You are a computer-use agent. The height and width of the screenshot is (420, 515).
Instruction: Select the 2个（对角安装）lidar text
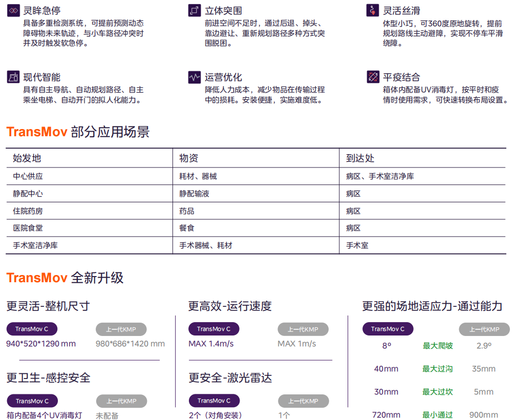coord(216,415)
